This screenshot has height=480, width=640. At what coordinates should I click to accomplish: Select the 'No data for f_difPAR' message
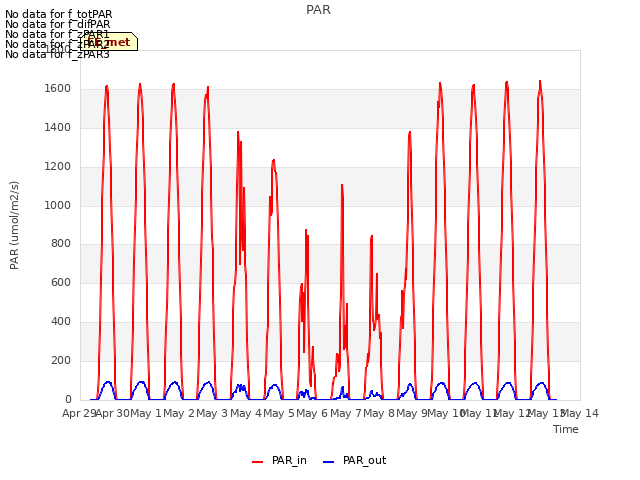point(58,24)
